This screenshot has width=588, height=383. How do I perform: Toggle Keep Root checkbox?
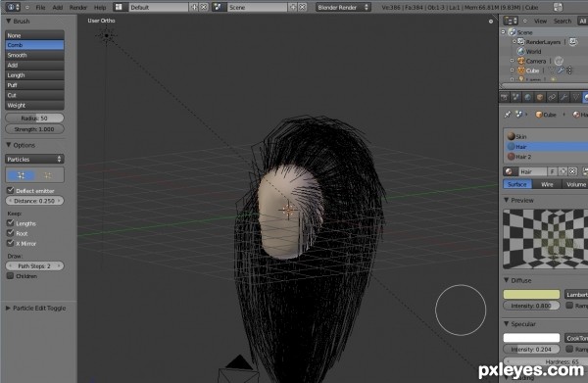(x=11, y=233)
